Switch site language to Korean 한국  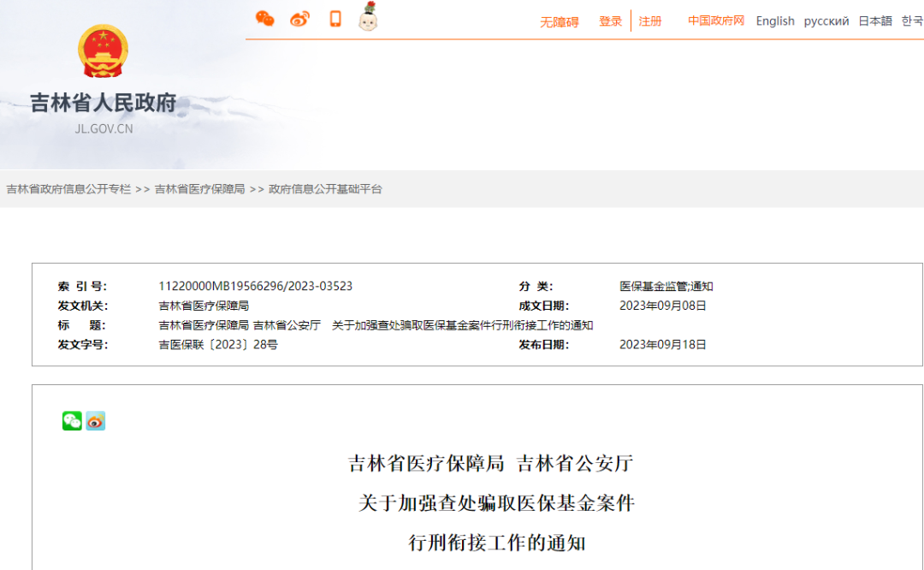tap(912, 21)
